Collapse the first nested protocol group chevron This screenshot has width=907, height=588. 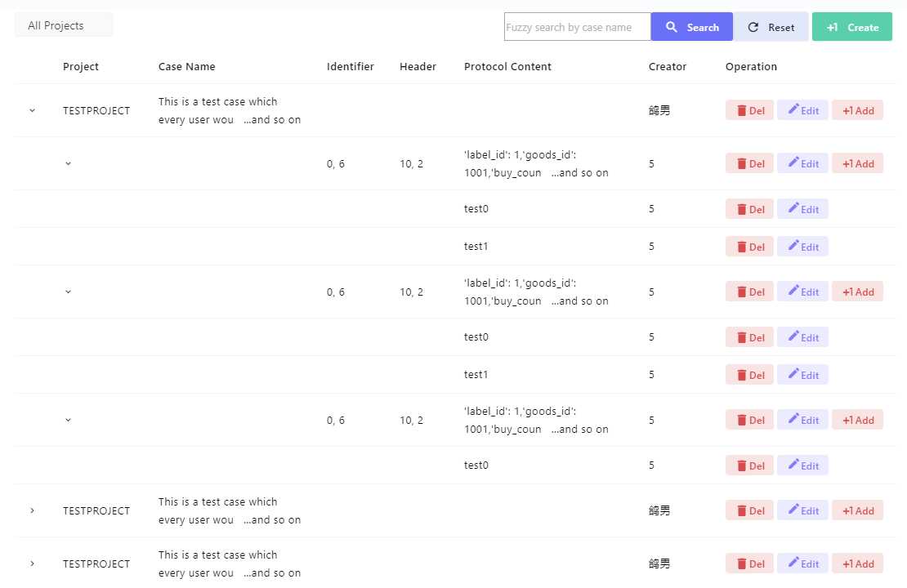(x=69, y=163)
